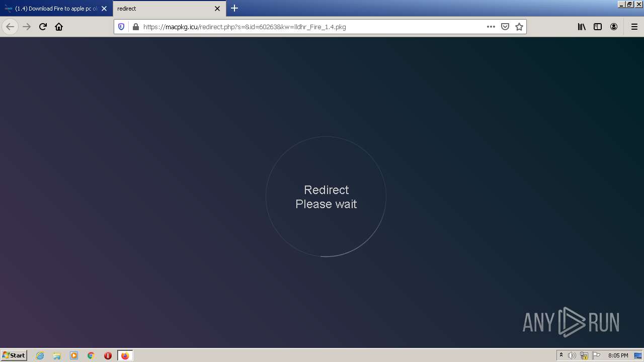Show hidden system tray icons
Viewport: 644px width, 362px height.
pos(561,355)
